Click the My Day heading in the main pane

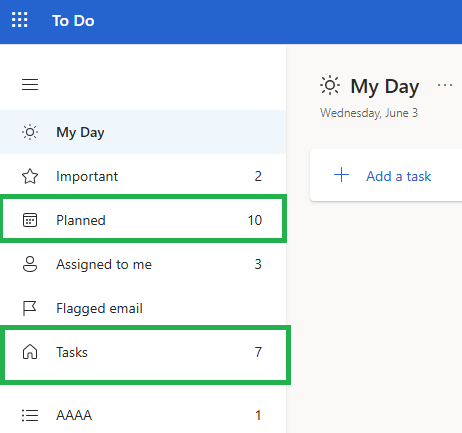click(x=385, y=87)
